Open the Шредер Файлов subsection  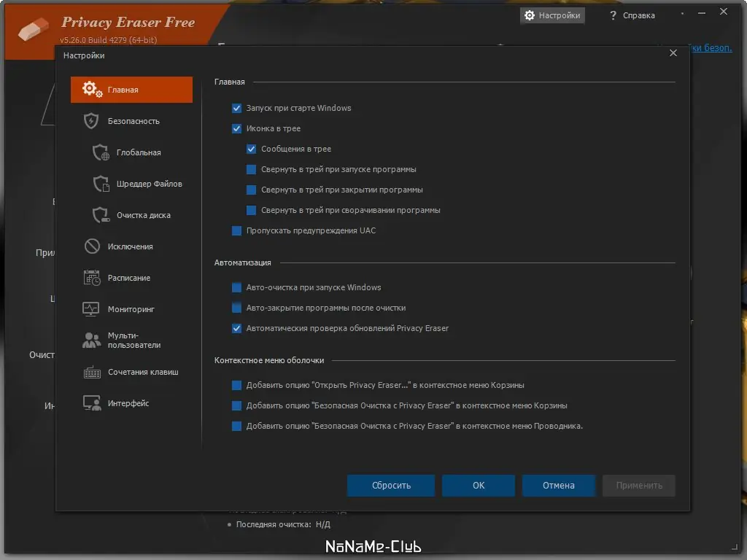(131, 184)
